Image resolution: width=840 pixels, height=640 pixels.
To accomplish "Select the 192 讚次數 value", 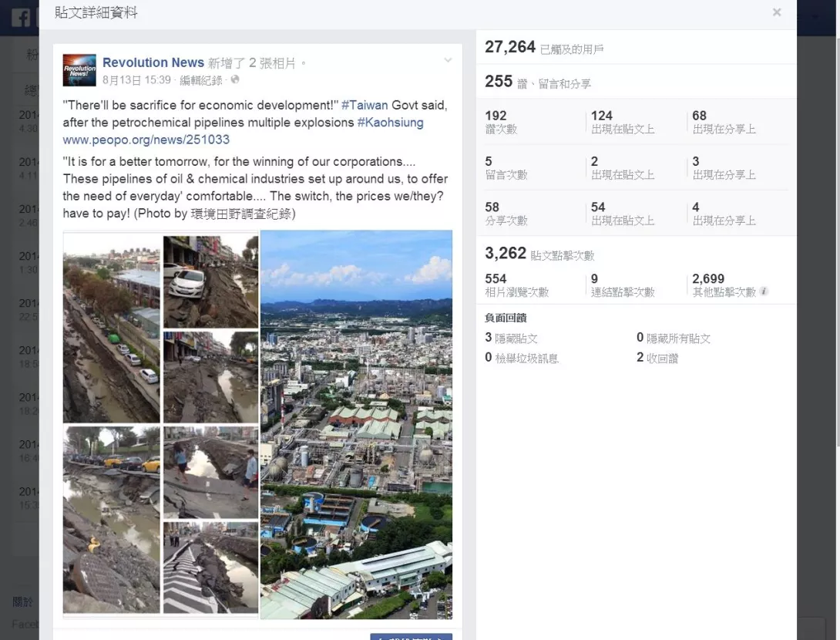I will 501,122.
